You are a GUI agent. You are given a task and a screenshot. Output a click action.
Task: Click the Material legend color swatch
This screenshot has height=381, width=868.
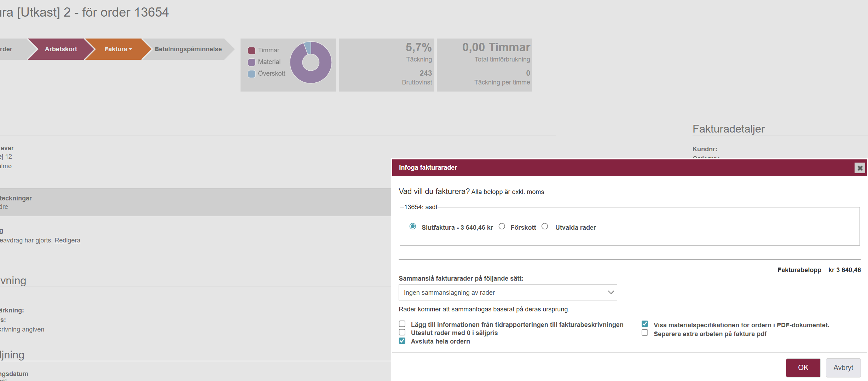(x=251, y=62)
